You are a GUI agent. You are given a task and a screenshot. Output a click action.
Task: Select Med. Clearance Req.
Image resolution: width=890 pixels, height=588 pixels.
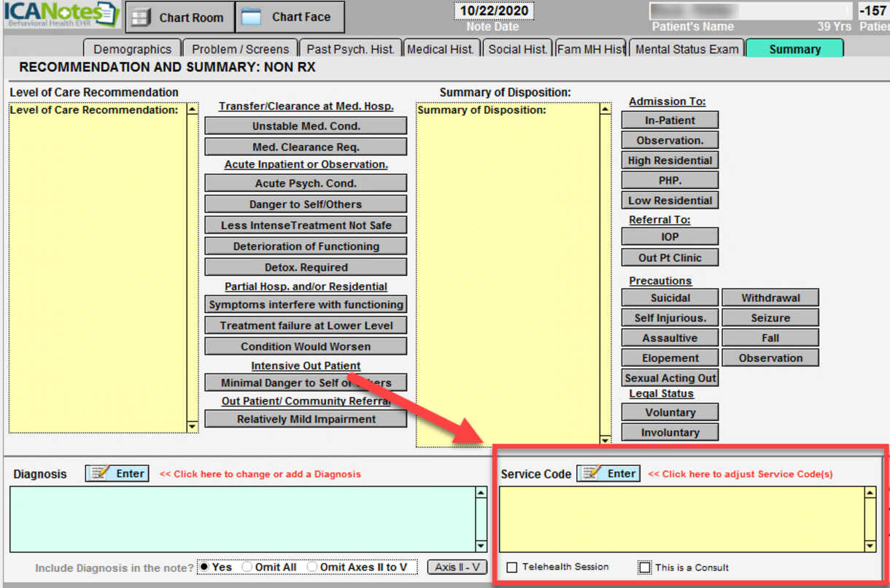click(306, 147)
